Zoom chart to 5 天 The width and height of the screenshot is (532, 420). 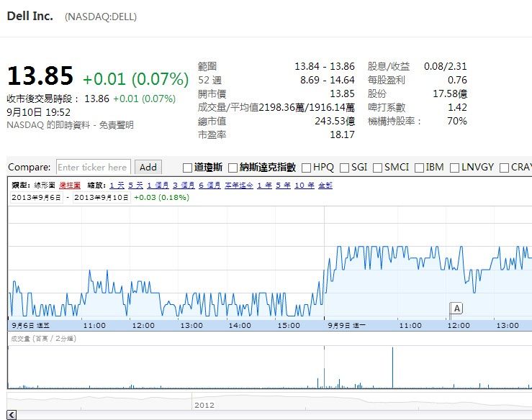[x=136, y=185]
